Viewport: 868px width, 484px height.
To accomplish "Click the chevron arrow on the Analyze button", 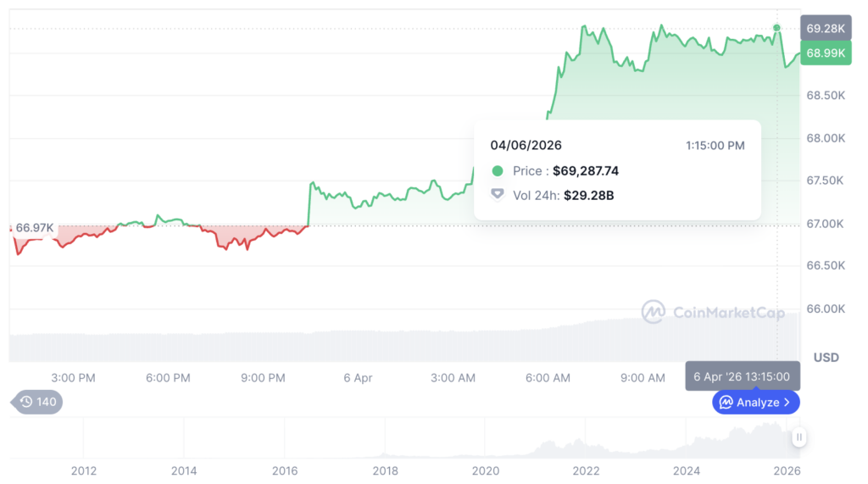I will click(x=787, y=403).
